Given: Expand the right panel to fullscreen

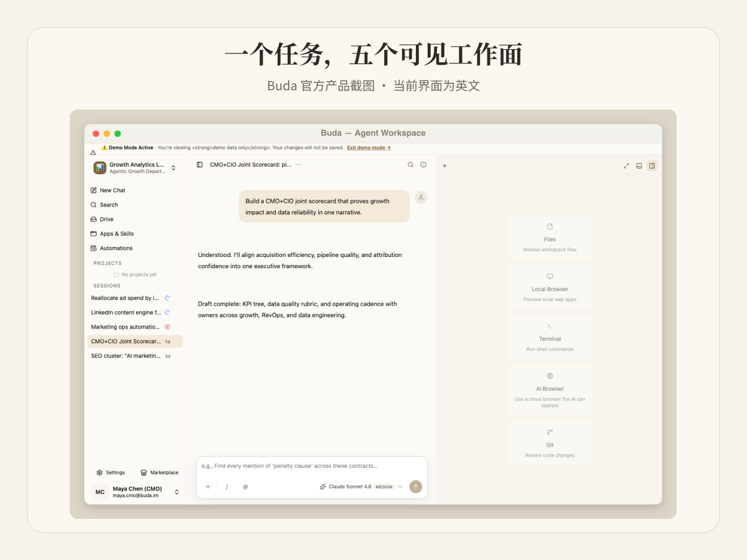Looking at the screenshot, I should (x=626, y=166).
